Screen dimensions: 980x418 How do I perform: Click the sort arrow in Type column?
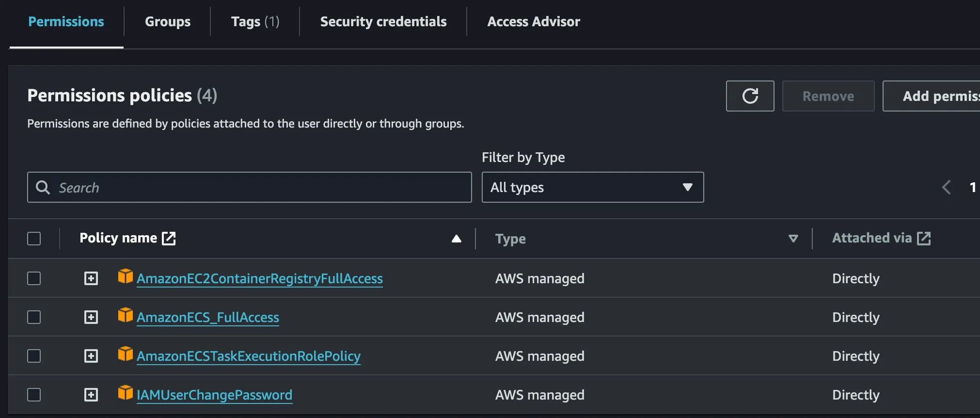(x=793, y=239)
